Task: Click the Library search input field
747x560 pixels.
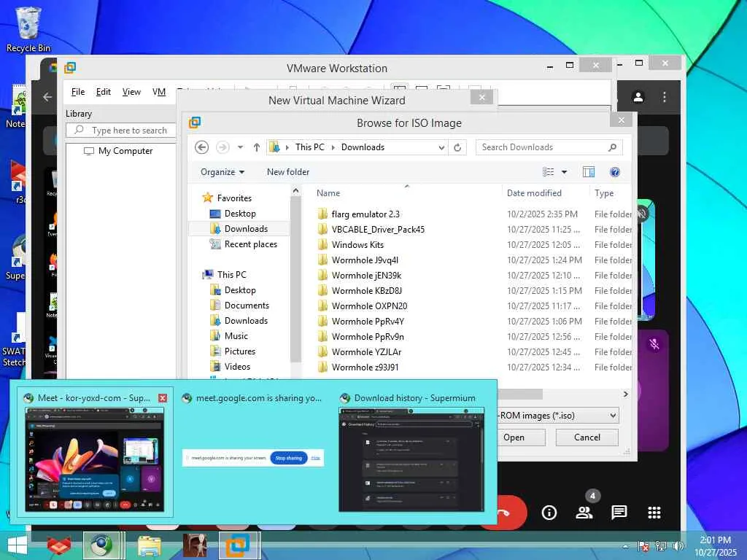Action: tap(122, 130)
